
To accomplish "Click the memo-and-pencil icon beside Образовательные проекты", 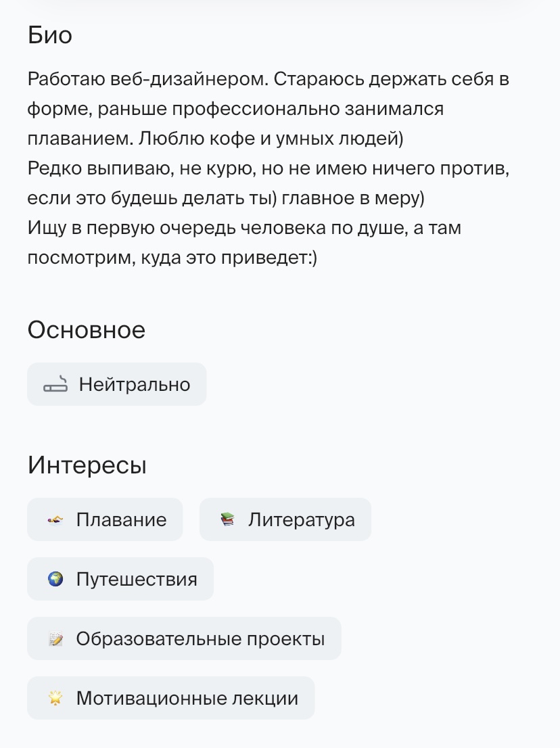I will coord(55,638).
